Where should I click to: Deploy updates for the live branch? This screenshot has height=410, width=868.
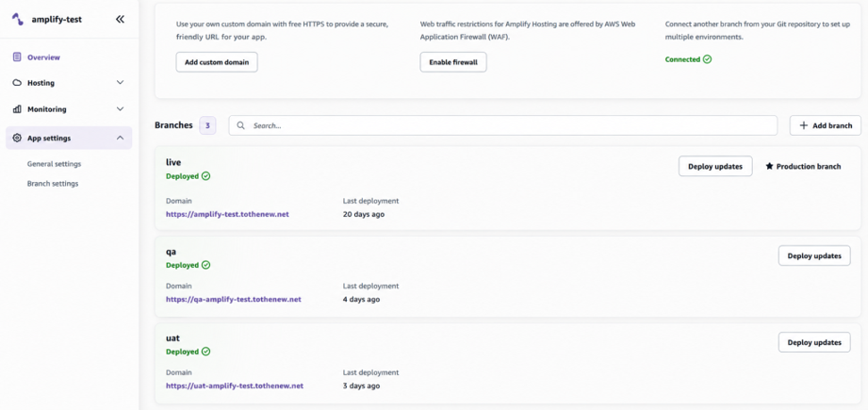tap(715, 166)
